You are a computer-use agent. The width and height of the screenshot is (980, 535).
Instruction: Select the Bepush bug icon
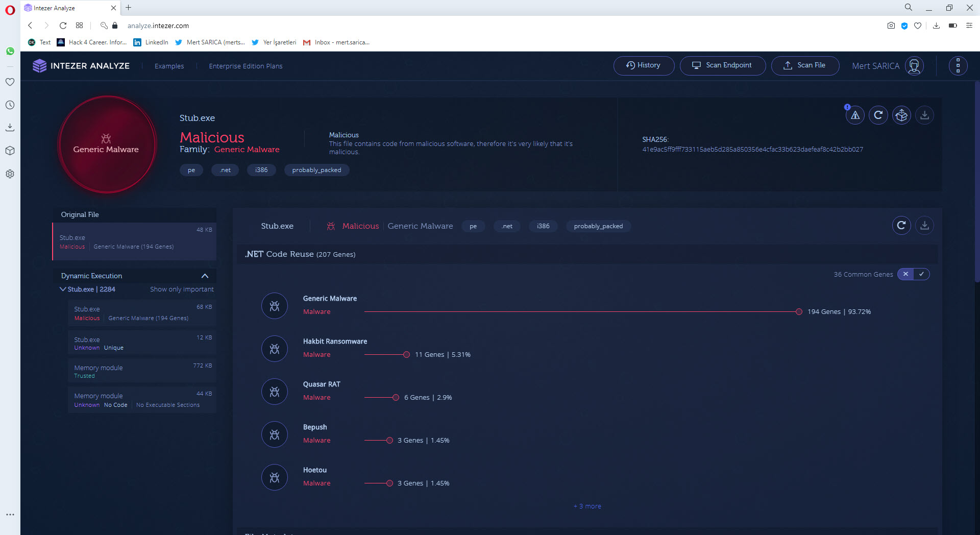click(275, 434)
